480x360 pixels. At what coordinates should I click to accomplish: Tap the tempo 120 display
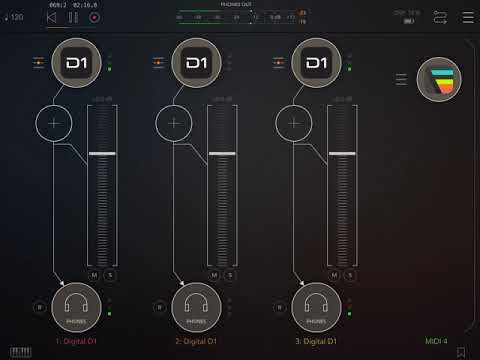pyautogui.click(x=14, y=17)
